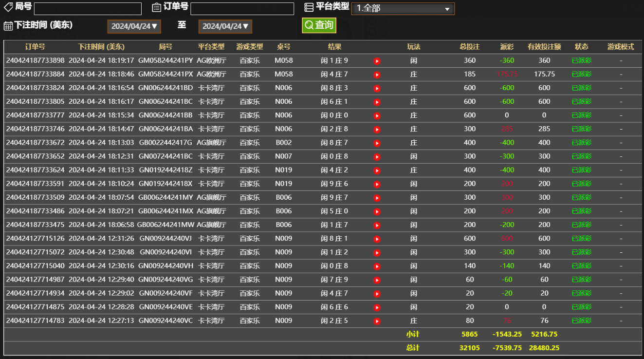Click payout value 175.75

(507, 74)
